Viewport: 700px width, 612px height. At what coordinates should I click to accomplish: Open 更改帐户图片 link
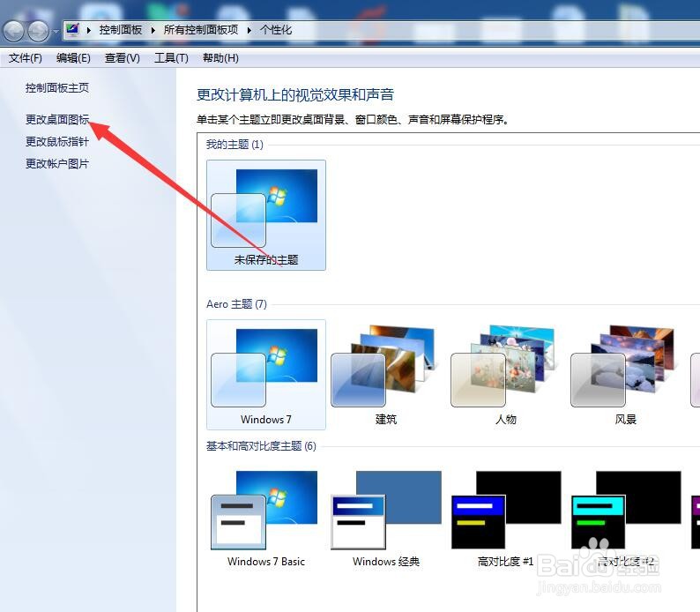coord(57,164)
